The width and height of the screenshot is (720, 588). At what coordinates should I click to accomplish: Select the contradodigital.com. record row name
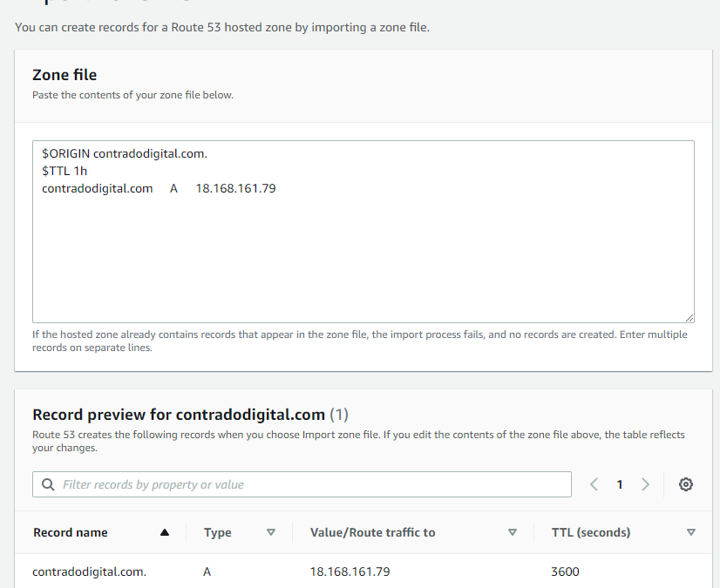pyautogui.click(x=89, y=571)
